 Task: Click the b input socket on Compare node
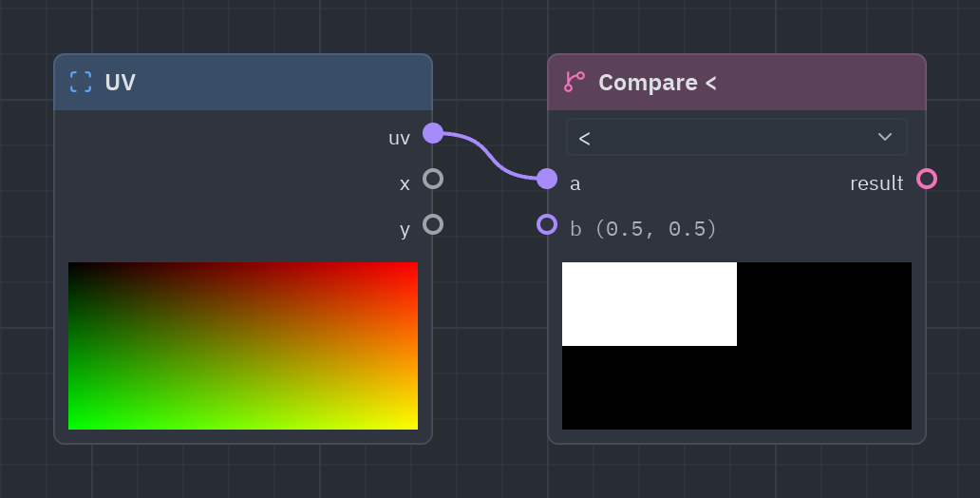[x=547, y=224]
